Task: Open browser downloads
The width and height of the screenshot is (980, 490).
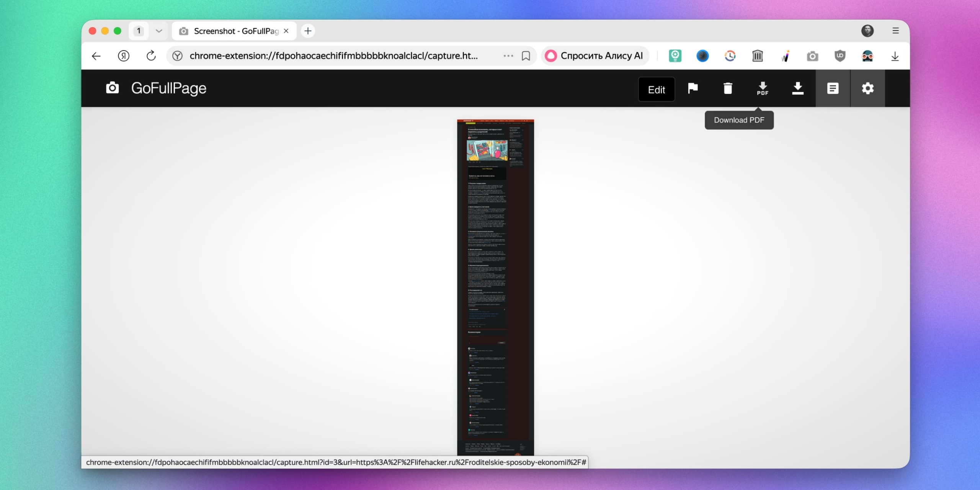Action: point(895,56)
